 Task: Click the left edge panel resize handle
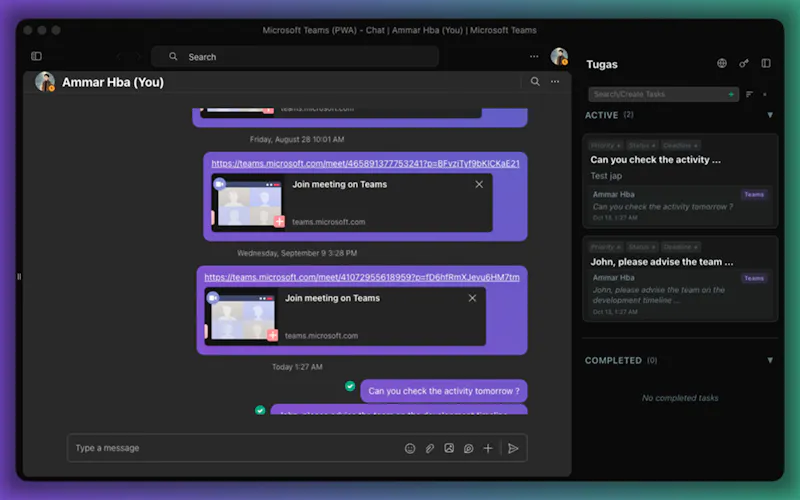coord(19,277)
